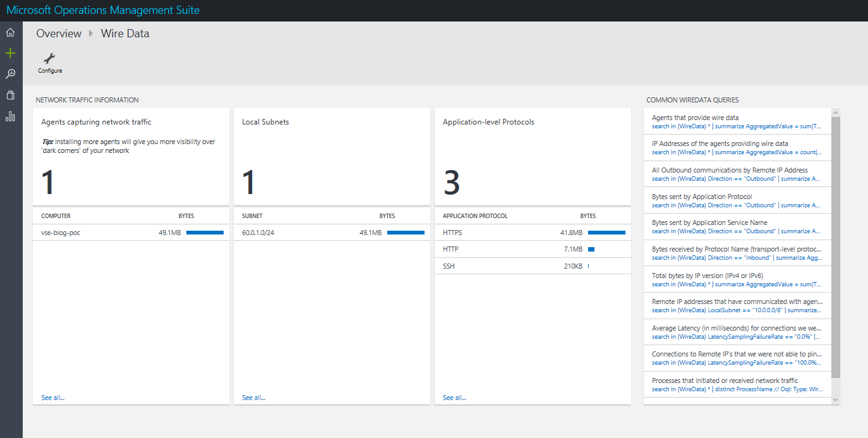
Task: Click BYTES header in the protocol list
Action: [x=588, y=216]
